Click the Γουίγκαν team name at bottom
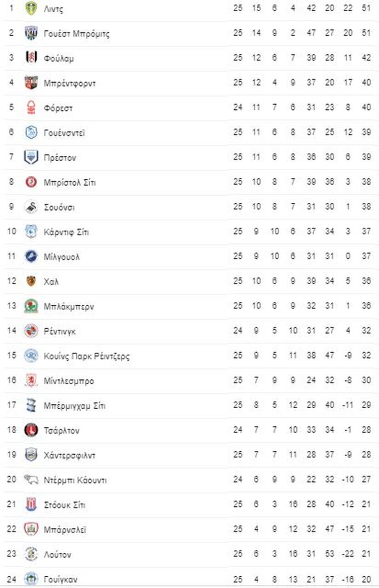The width and height of the screenshot is (379, 588). tap(59, 579)
